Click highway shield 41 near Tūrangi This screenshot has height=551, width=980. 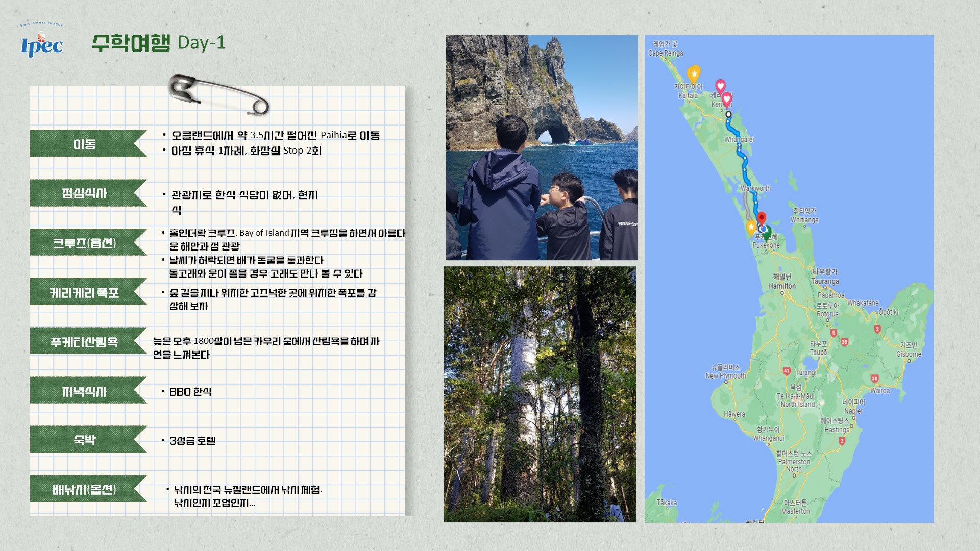click(787, 371)
